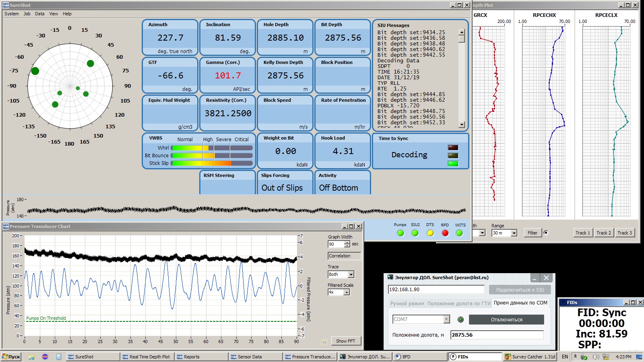Click the COM port connection indicator in emulator

click(x=460, y=319)
